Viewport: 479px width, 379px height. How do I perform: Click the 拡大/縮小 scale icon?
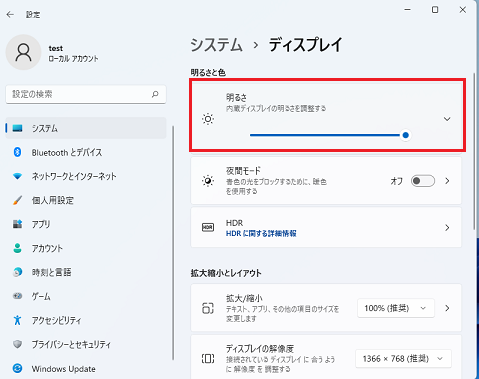pos(208,308)
